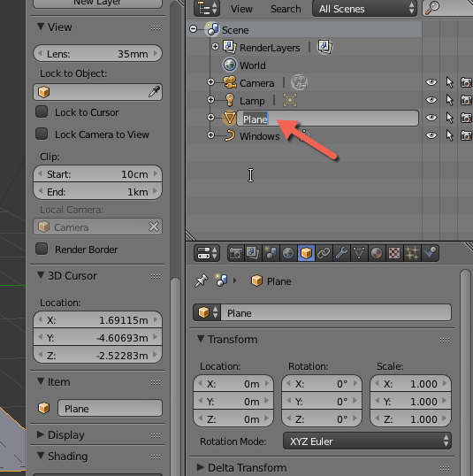Open the object browse dropdown beside Plane name
This screenshot has height=476, width=473.
click(x=207, y=312)
